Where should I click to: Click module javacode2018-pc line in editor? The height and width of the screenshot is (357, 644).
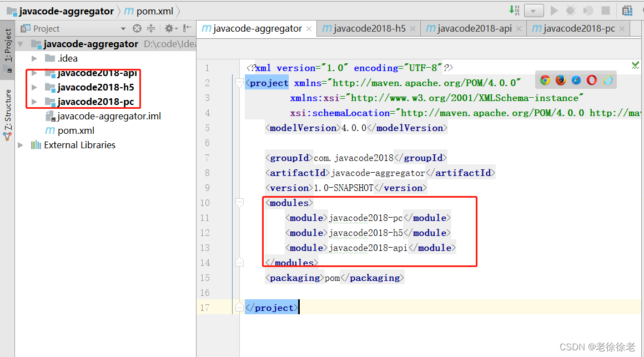(368, 218)
